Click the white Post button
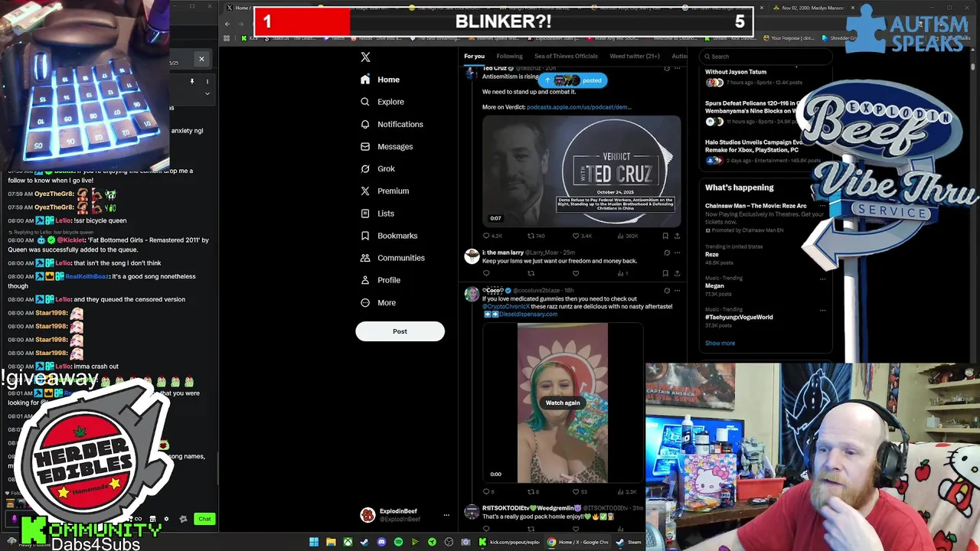 400,331
